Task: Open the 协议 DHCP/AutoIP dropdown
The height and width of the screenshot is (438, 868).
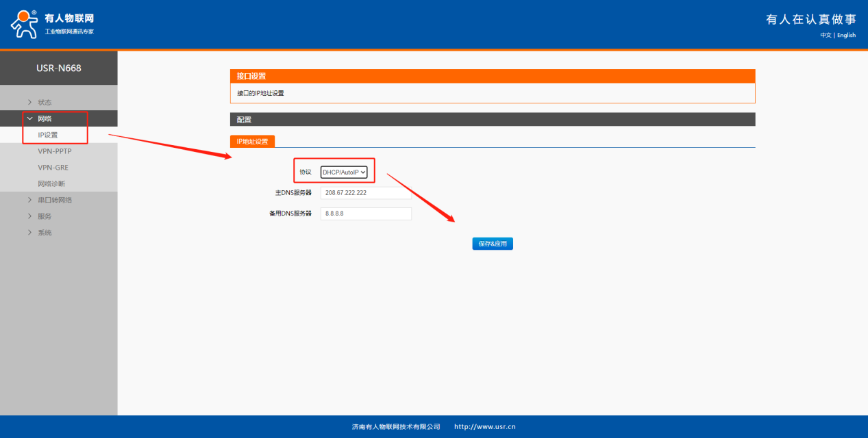Action: click(345, 172)
